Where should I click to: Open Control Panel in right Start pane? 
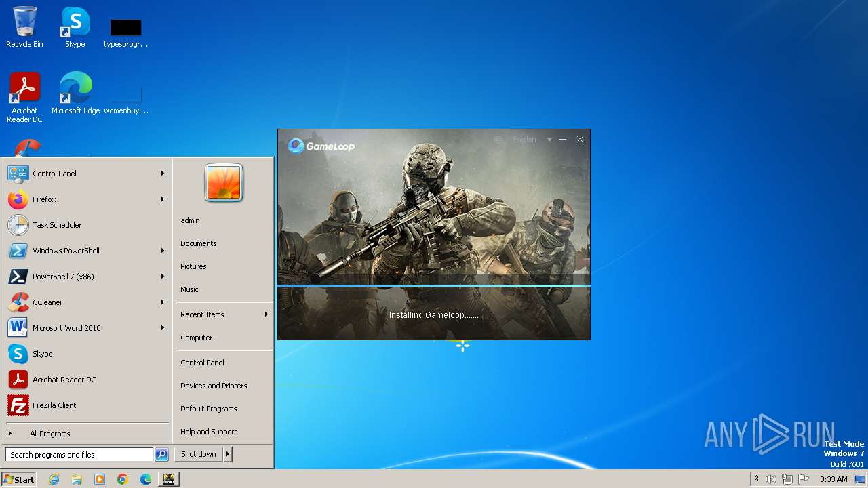click(x=224, y=363)
